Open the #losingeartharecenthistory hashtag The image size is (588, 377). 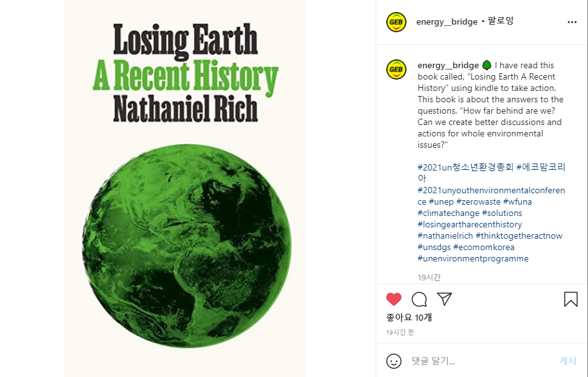[470, 224]
